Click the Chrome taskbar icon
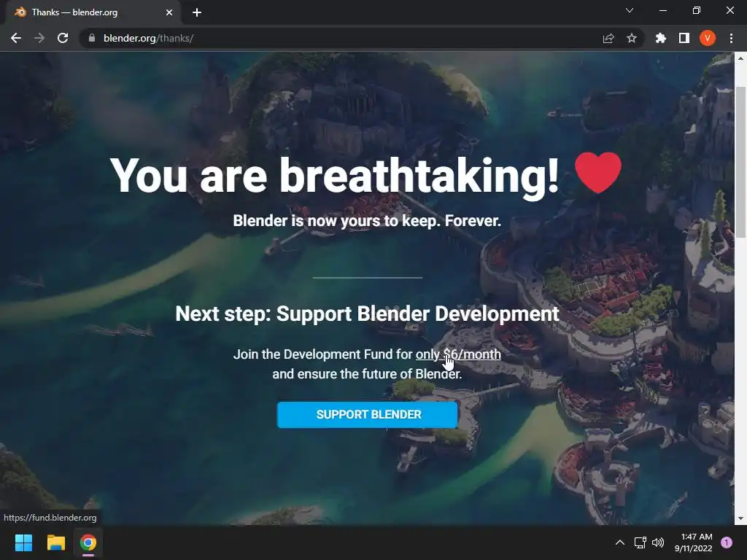 click(88, 542)
